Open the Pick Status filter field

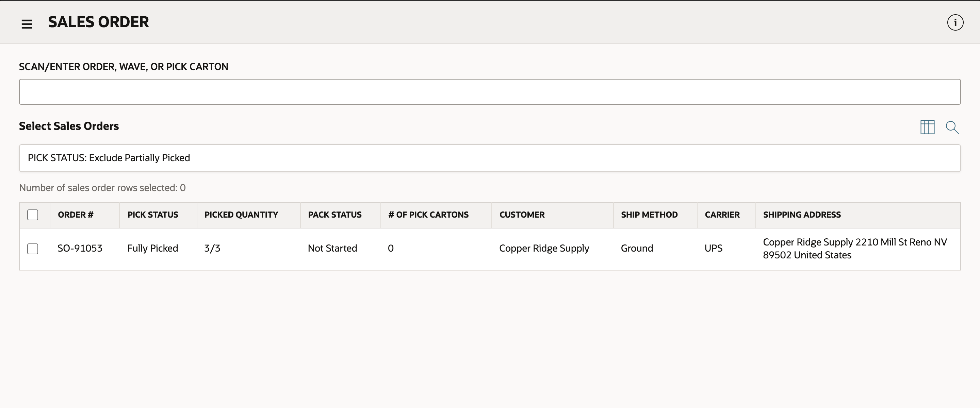coord(490,158)
